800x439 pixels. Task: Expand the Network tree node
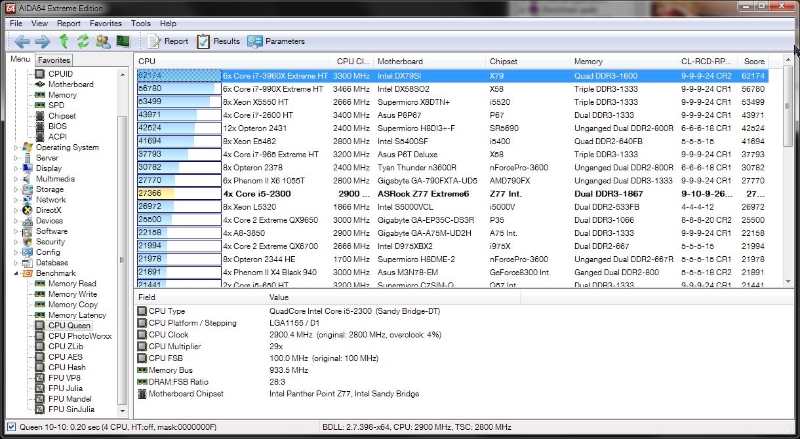pyautogui.click(x=15, y=200)
